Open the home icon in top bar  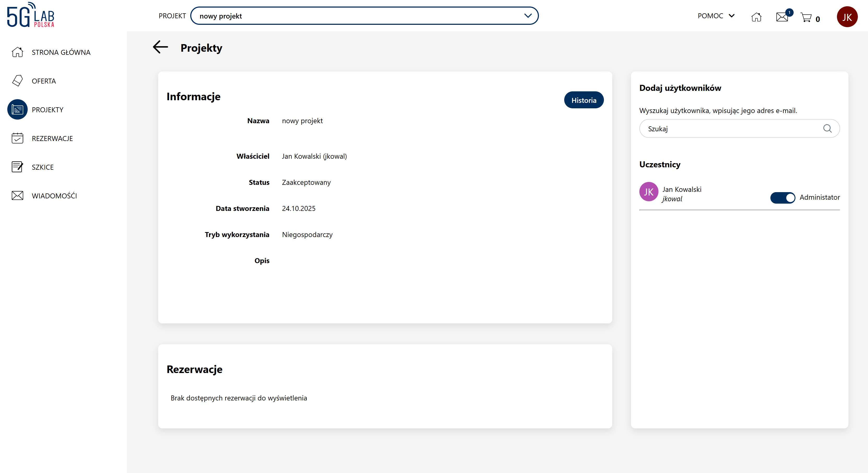click(756, 17)
